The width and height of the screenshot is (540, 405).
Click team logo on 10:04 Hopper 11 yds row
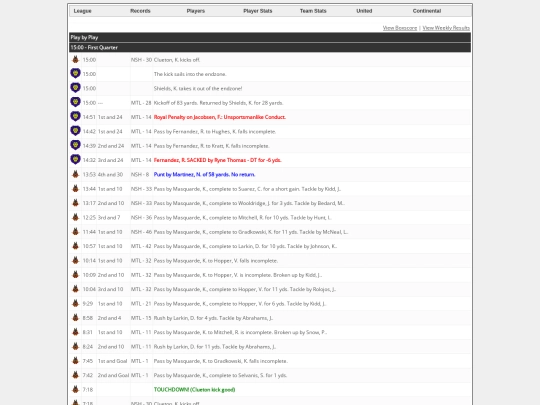(x=75, y=289)
